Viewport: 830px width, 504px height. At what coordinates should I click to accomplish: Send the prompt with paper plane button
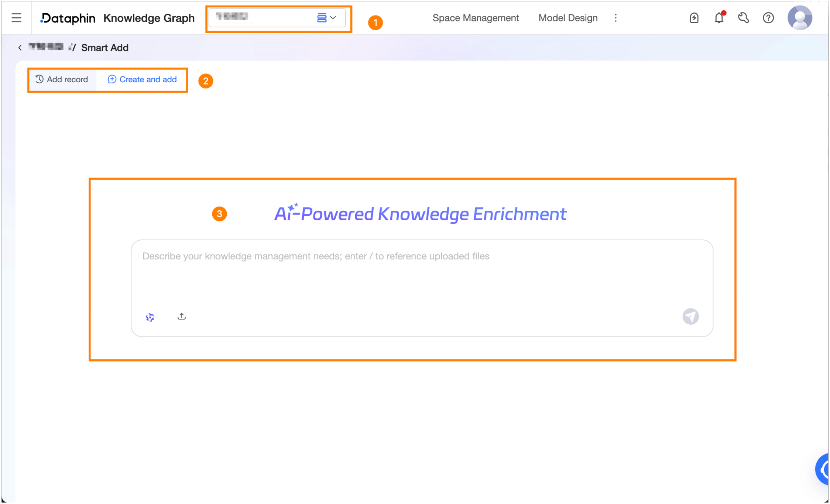pyautogui.click(x=690, y=316)
